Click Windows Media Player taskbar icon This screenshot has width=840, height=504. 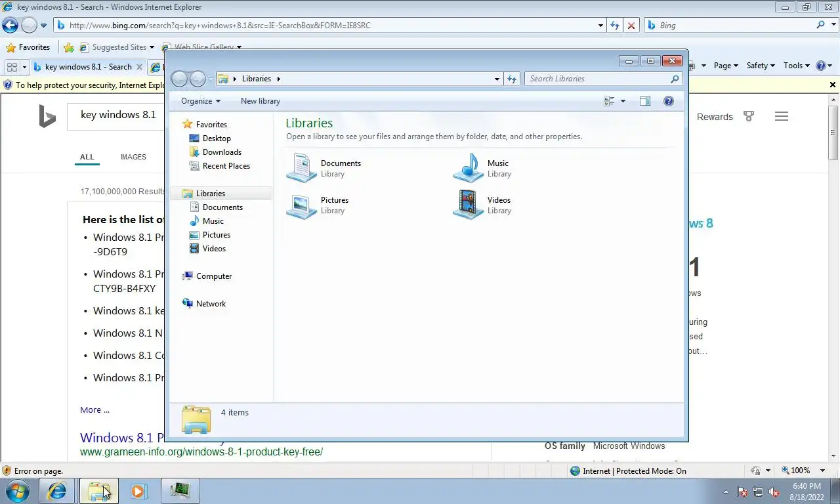[x=138, y=491]
